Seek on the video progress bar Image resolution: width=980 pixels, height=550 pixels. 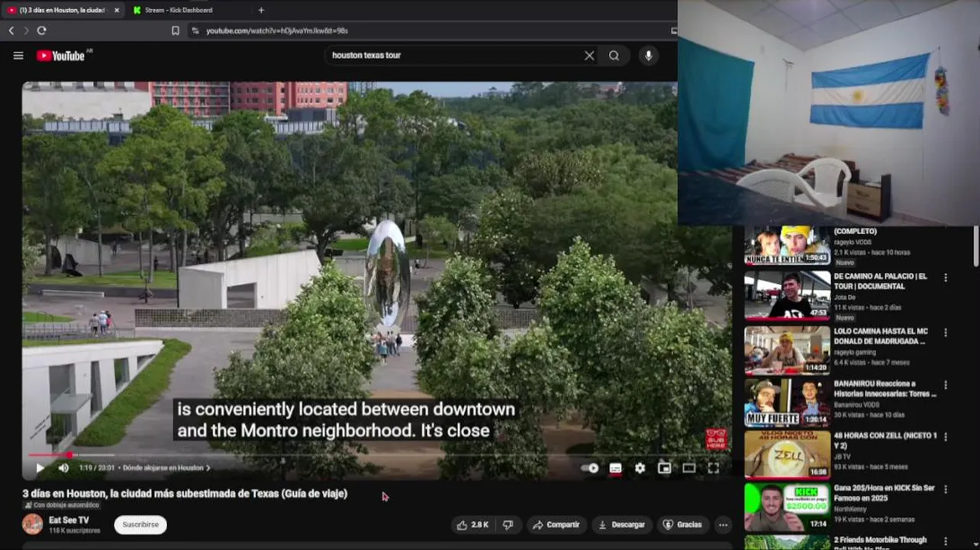[x=376, y=455]
